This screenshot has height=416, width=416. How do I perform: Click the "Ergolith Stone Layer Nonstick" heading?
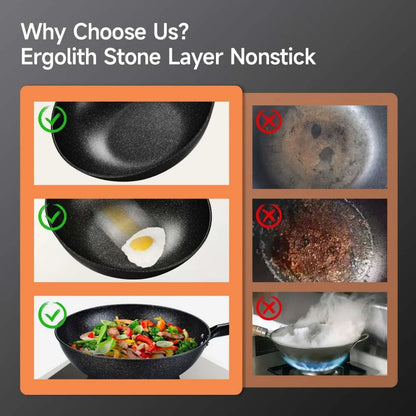[x=168, y=57]
